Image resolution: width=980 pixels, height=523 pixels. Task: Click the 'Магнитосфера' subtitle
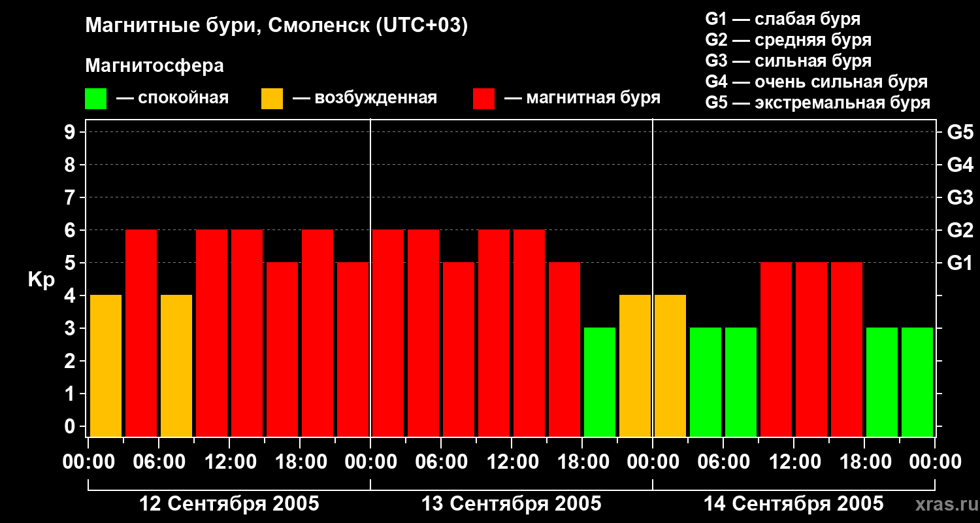[154, 66]
